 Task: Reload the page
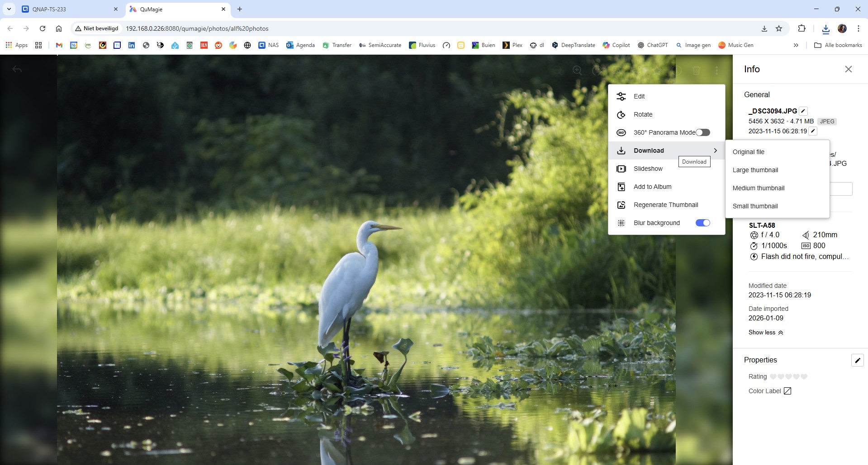tap(43, 28)
